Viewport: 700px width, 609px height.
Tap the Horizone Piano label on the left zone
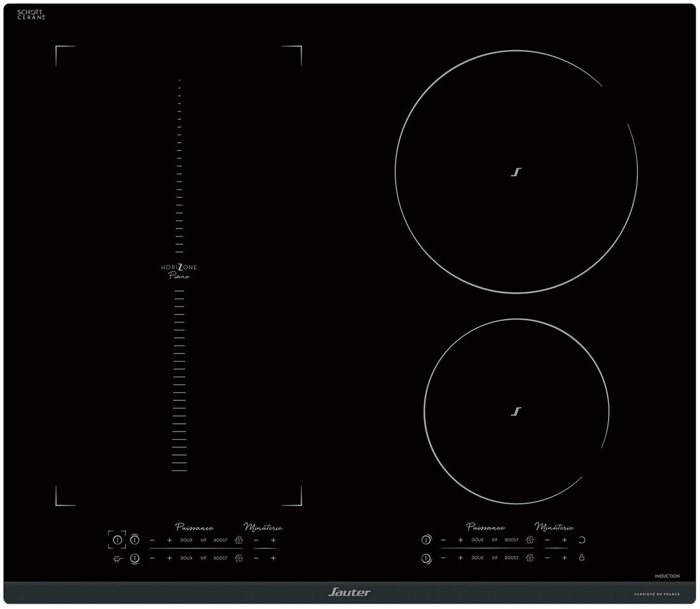point(179,272)
